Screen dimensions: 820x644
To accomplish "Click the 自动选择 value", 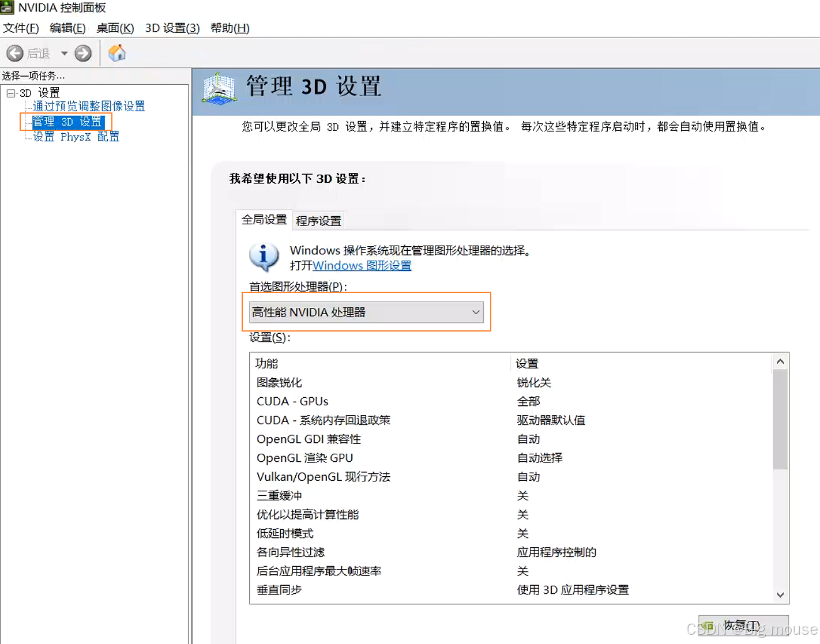I will [x=540, y=458].
